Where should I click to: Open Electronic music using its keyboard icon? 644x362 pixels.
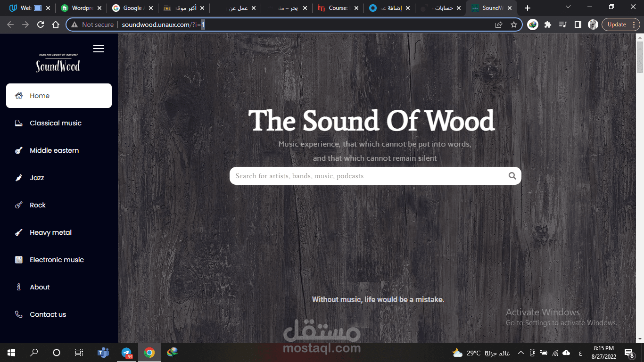coord(18,260)
